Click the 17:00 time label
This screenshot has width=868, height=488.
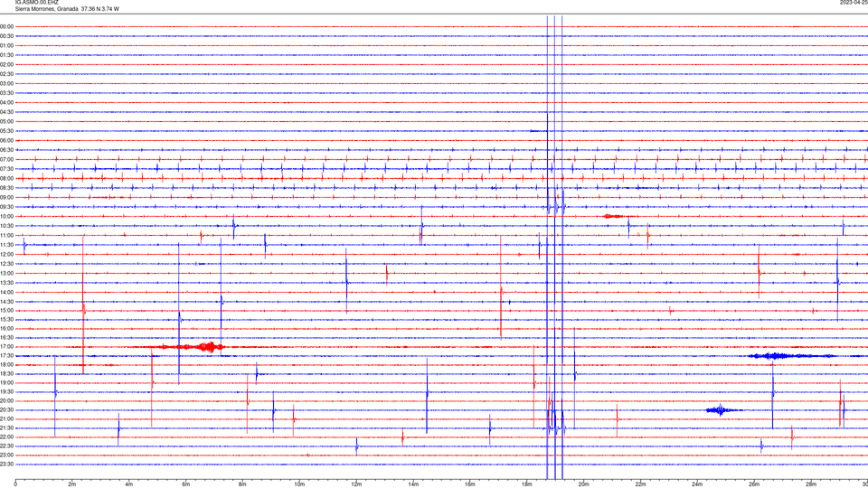pyautogui.click(x=6, y=346)
